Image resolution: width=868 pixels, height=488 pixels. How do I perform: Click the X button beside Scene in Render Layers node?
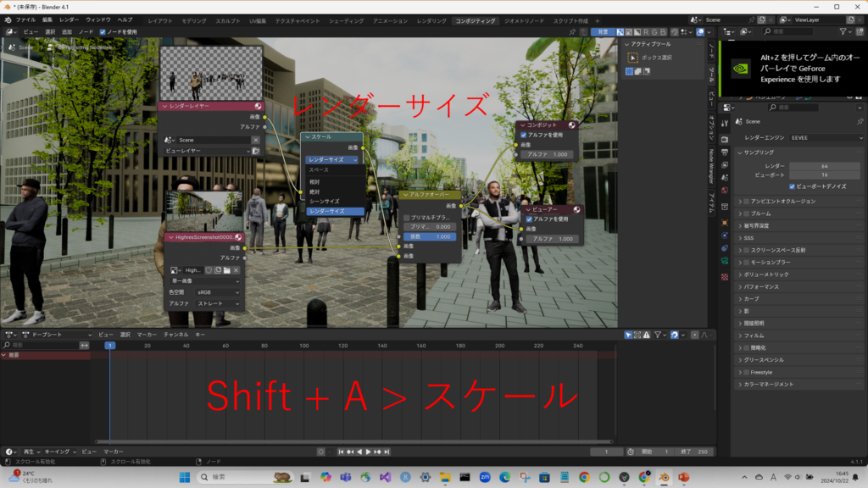255,140
